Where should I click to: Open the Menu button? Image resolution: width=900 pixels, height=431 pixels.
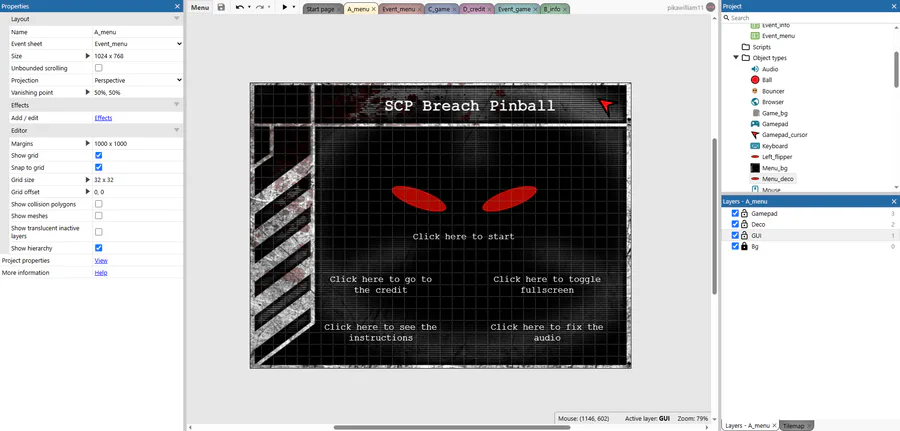[200, 7]
